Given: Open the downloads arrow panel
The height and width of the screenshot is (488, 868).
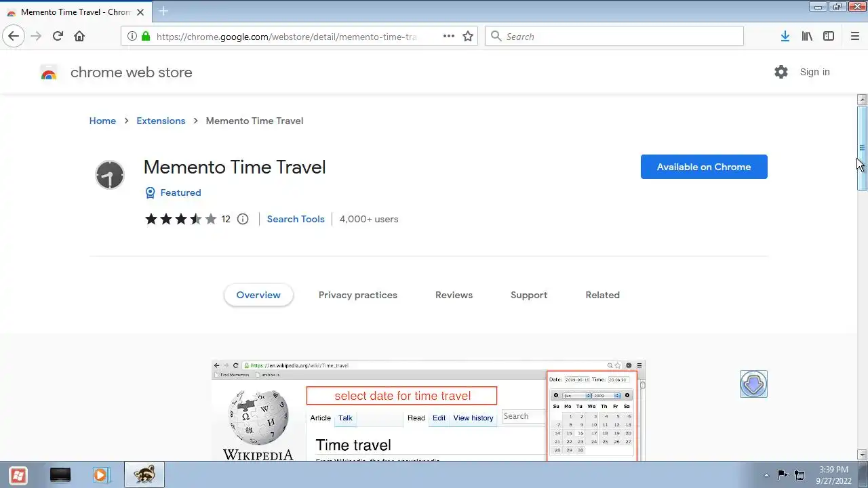Looking at the screenshot, I should [785, 37].
